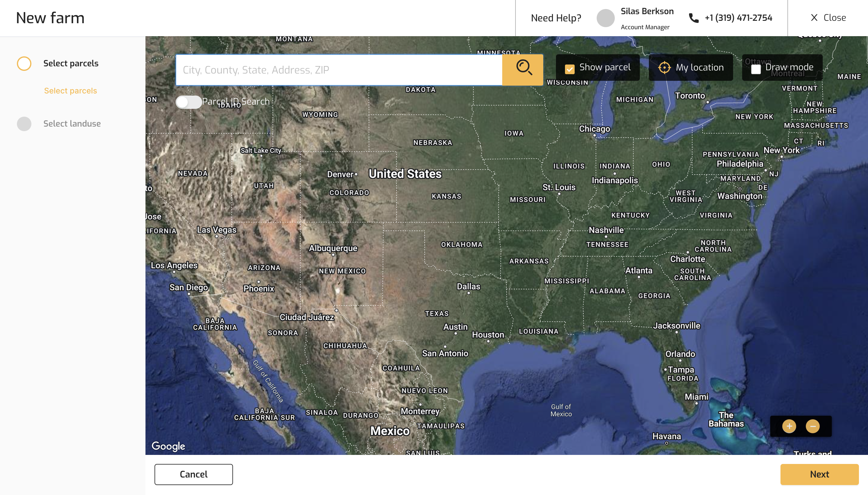The height and width of the screenshot is (495, 868).
Task: Click the account manager phone number
Action: 738,18
